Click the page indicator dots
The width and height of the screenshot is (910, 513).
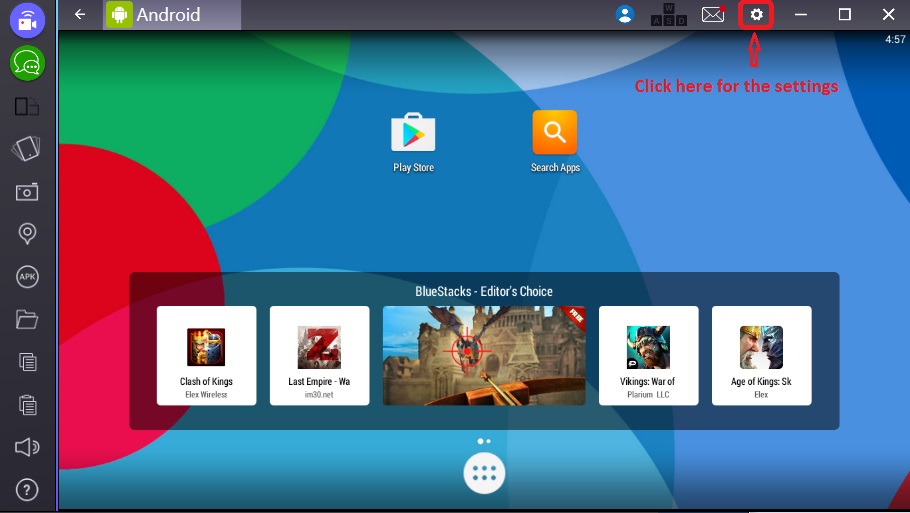(x=484, y=441)
